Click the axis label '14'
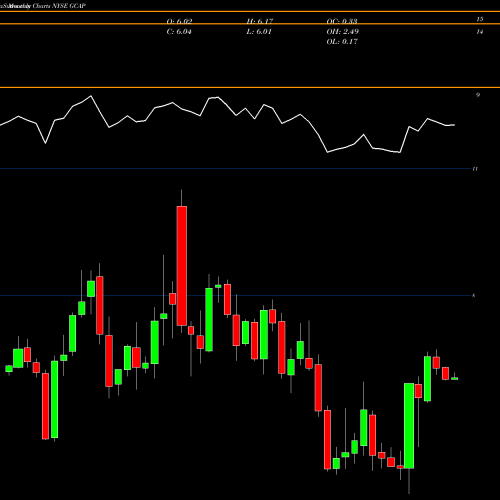Screen dimensions: 500x500 point(480,32)
